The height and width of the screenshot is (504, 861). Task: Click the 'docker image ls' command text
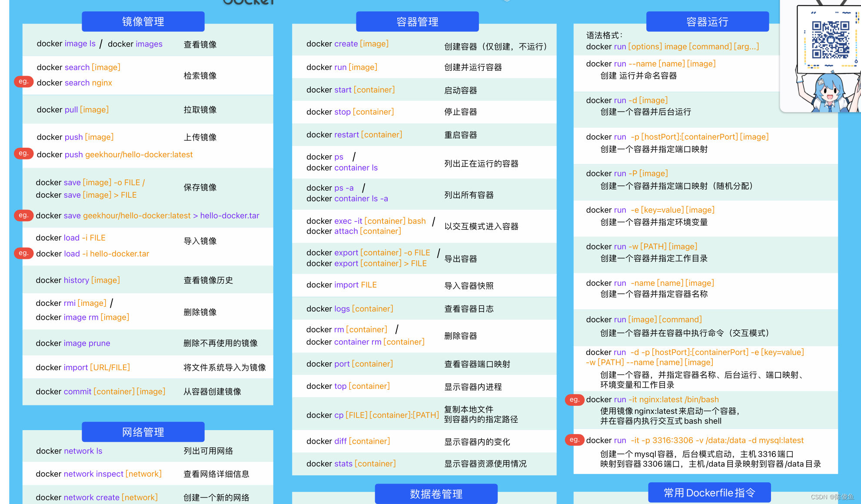66,43
